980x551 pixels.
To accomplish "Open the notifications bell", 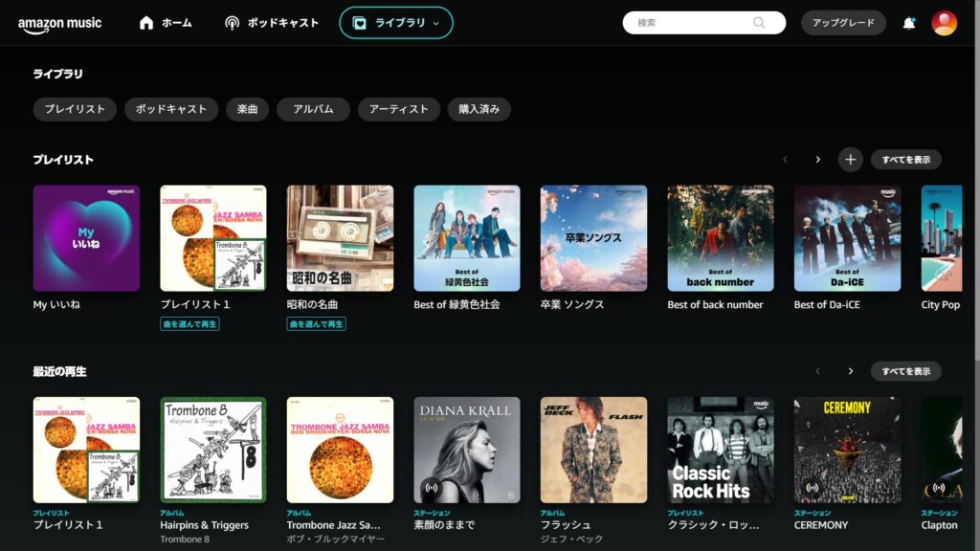I will click(908, 23).
